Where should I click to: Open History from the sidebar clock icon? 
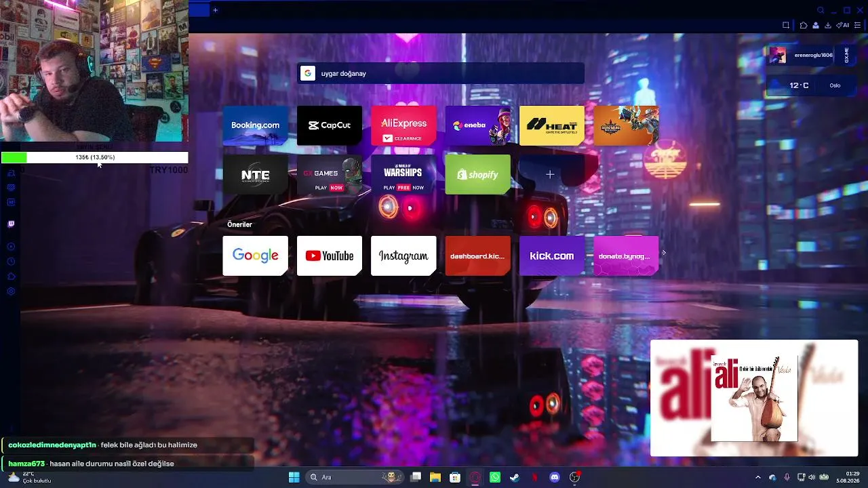11,262
